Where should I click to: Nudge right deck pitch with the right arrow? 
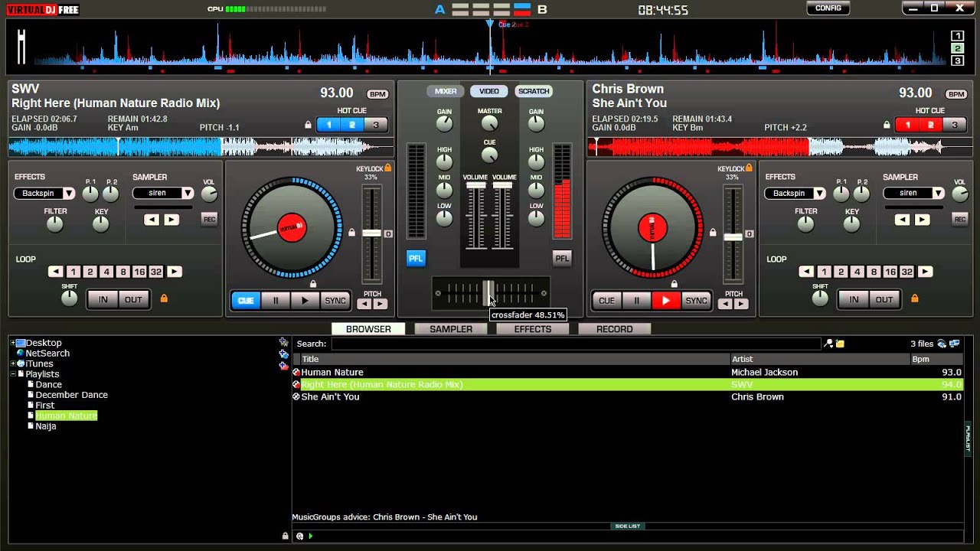(741, 304)
